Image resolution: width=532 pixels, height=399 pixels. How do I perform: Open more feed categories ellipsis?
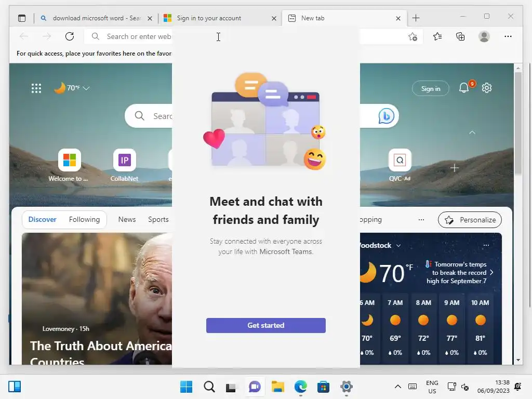421,220
